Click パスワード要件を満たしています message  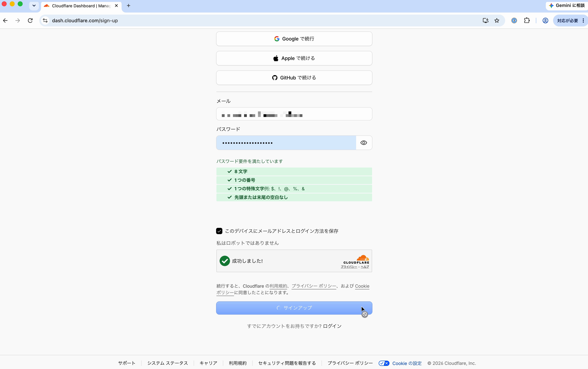(249, 161)
